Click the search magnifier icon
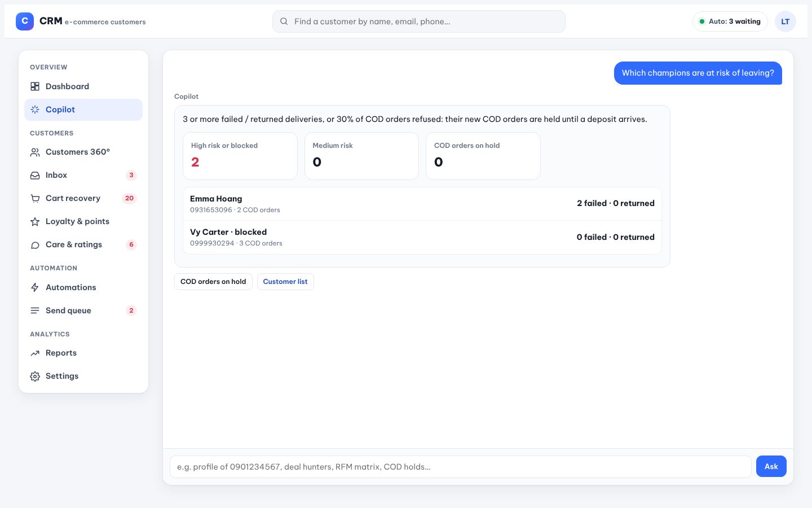812x508 pixels. tap(284, 21)
